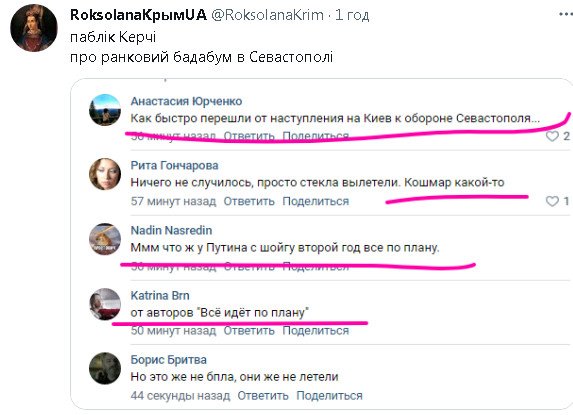Image resolution: width=573 pixels, height=415 pixels.
Task: Select Ответить under Рита Гончарова's comment
Action: click(249, 201)
